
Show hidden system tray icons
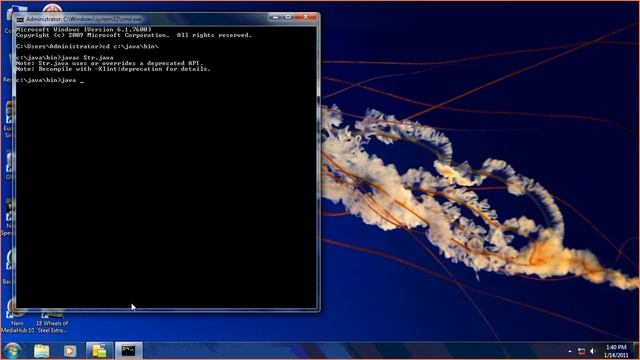pyautogui.click(x=570, y=351)
